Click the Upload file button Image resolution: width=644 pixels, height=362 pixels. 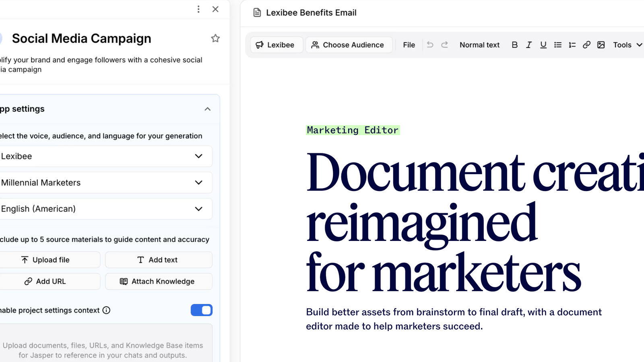49,260
